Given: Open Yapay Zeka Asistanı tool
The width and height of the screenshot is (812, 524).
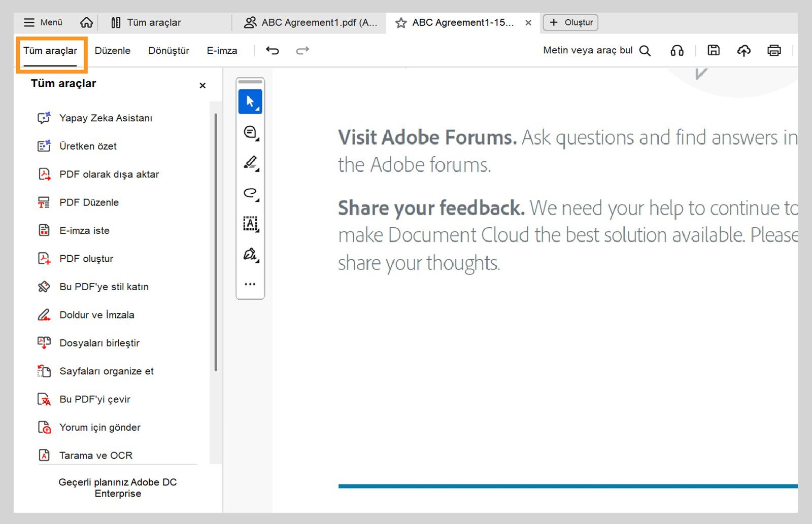Looking at the screenshot, I should [x=106, y=118].
